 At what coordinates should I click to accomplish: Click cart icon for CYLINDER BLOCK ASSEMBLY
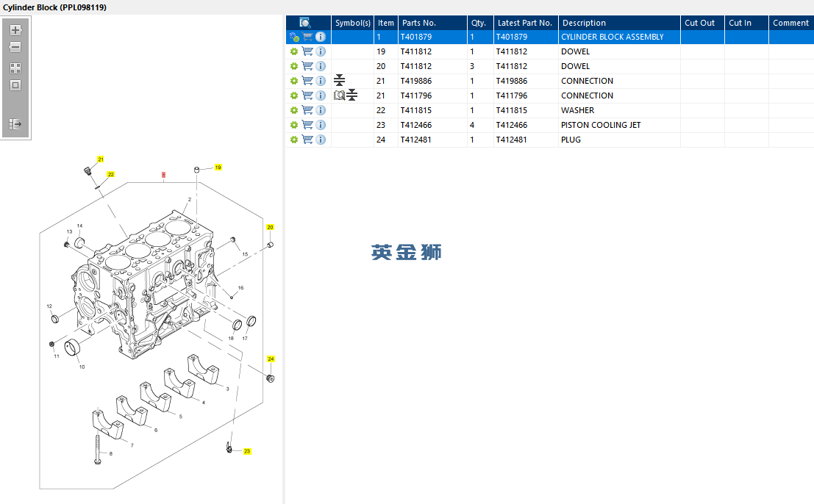[307, 37]
